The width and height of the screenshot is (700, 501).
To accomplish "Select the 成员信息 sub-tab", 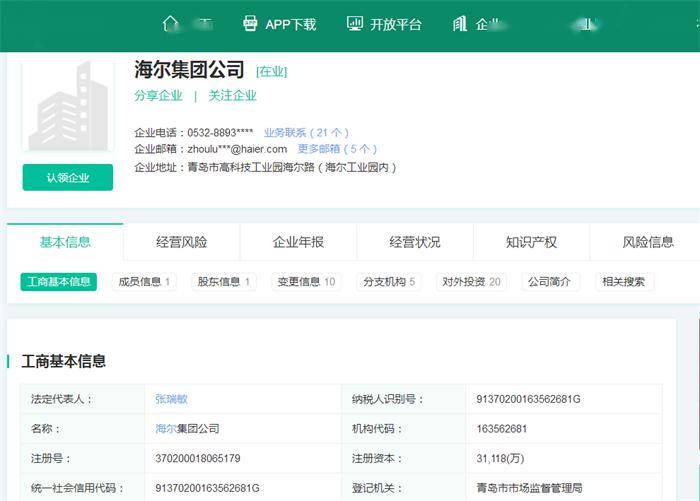I will 144,282.
